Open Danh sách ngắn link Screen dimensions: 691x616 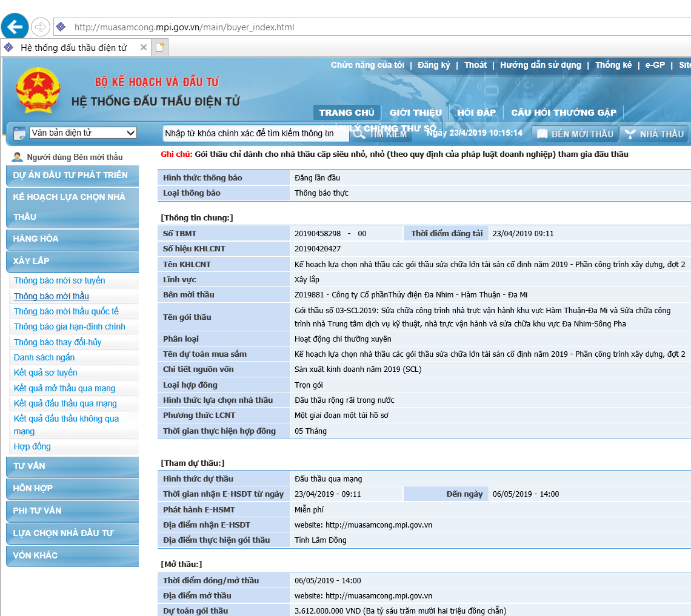click(x=44, y=357)
